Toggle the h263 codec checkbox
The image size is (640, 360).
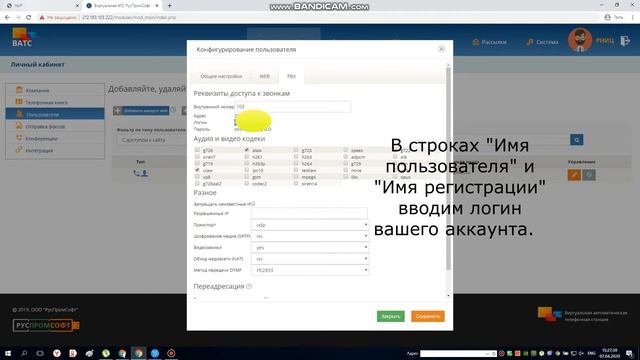(296, 156)
